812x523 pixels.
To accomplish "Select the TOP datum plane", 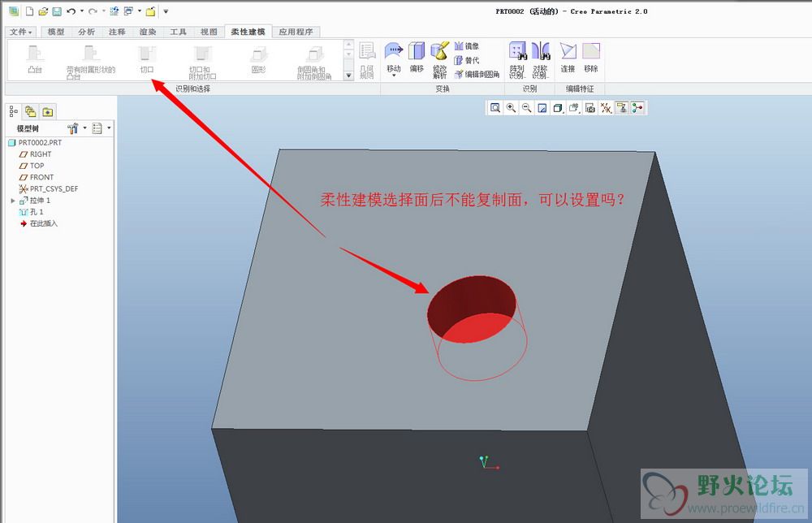I will (32, 166).
